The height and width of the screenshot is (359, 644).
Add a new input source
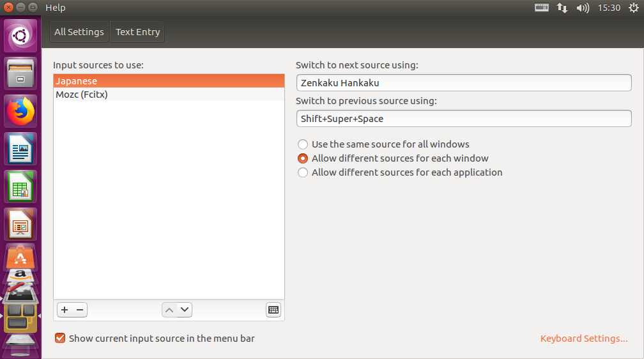coord(65,310)
